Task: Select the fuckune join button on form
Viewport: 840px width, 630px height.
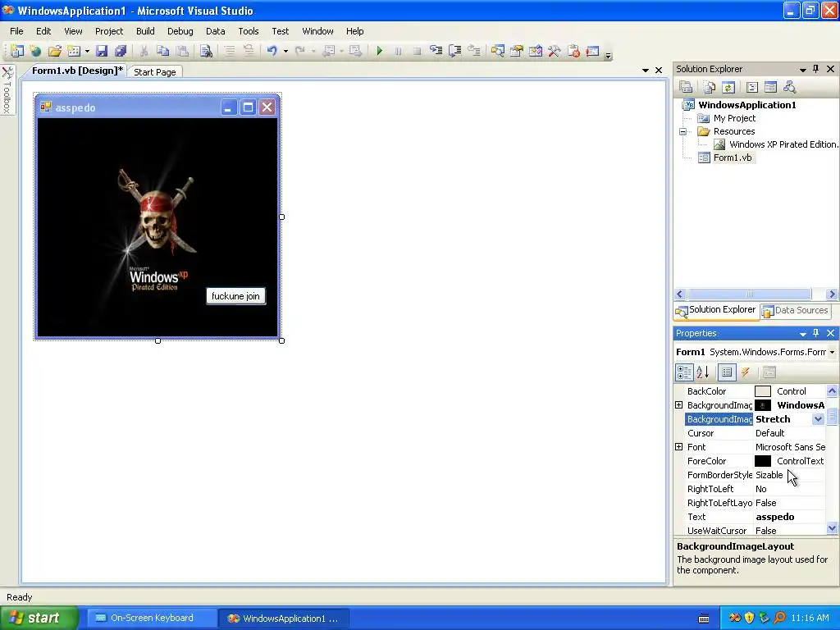Action: coord(235,295)
